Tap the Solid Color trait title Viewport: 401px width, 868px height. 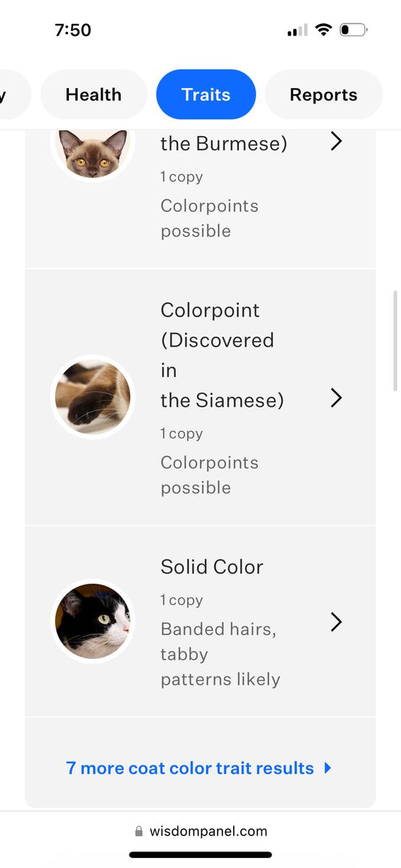pyautogui.click(x=212, y=567)
